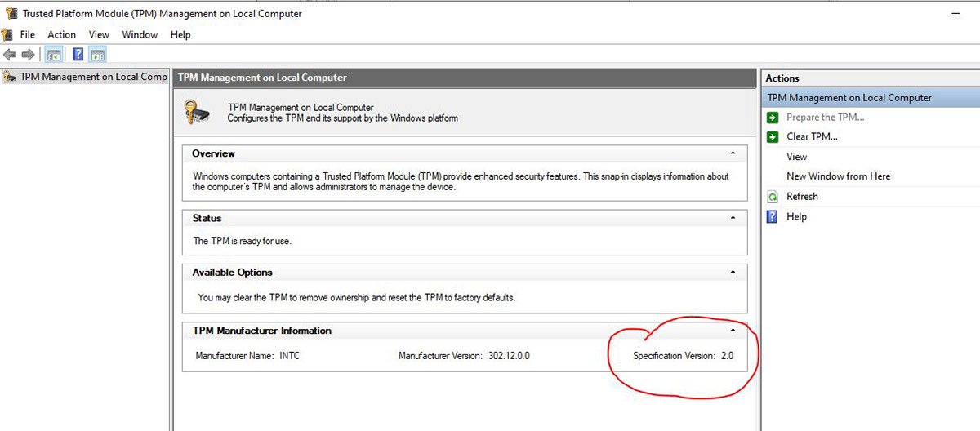Click the blue Help question mark toolbar icon
Image resolution: width=980 pixels, height=431 pixels.
click(78, 55)
